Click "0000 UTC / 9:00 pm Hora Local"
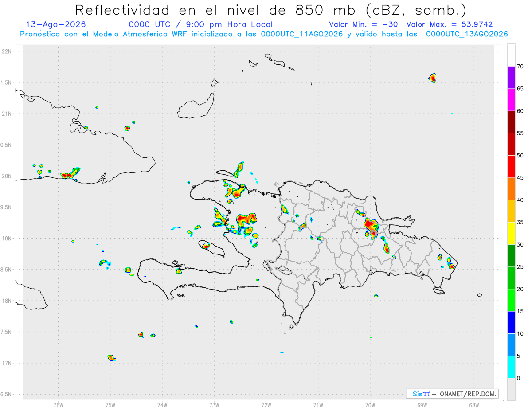Screen dimensions: 532x411 (x=201, y=24)
